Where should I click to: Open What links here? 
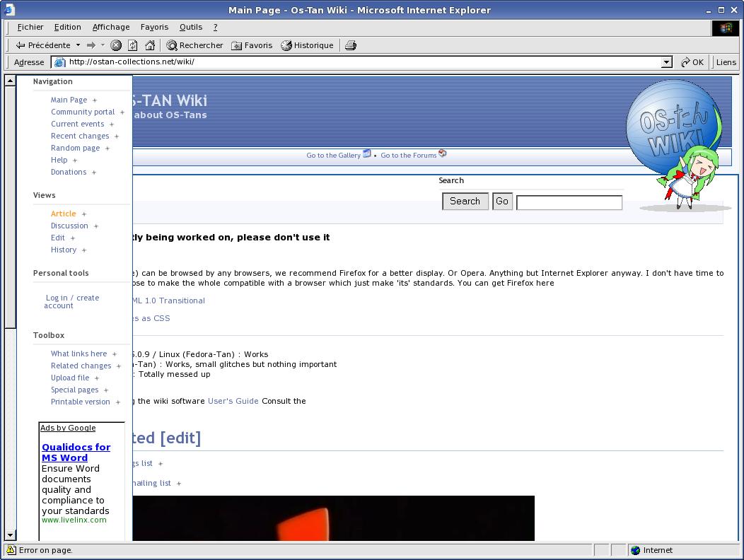(79, 354)
